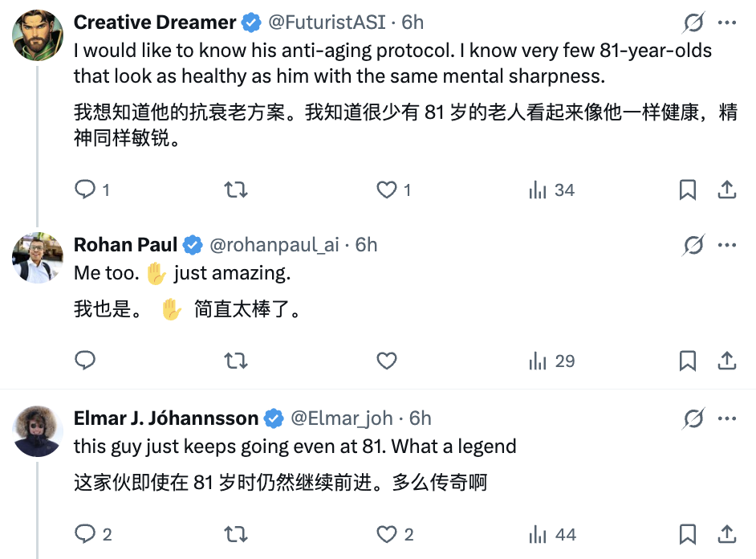The image size is (756, 559).
Task: Reply to Creative Dreamer's tweet
Action: (x=85, y=190)
